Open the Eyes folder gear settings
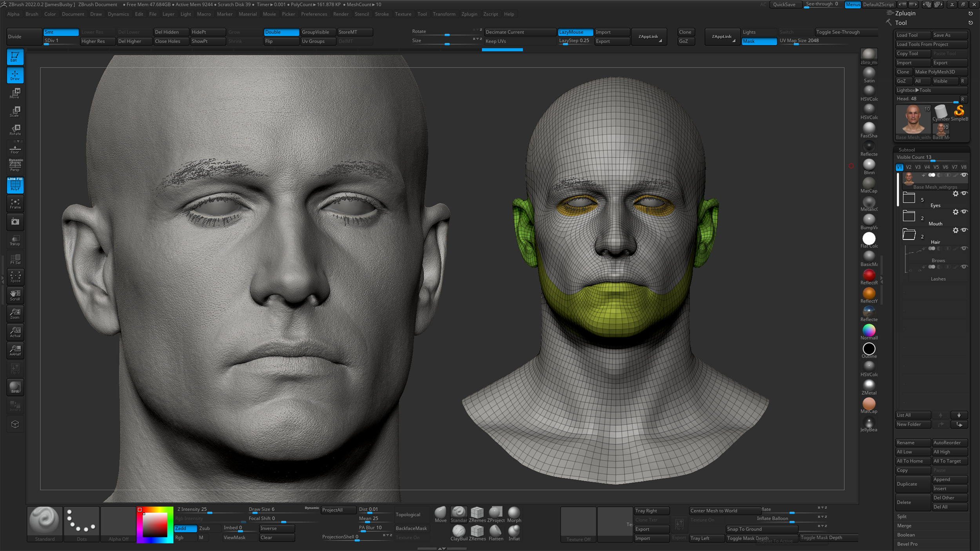 [955, 194]
